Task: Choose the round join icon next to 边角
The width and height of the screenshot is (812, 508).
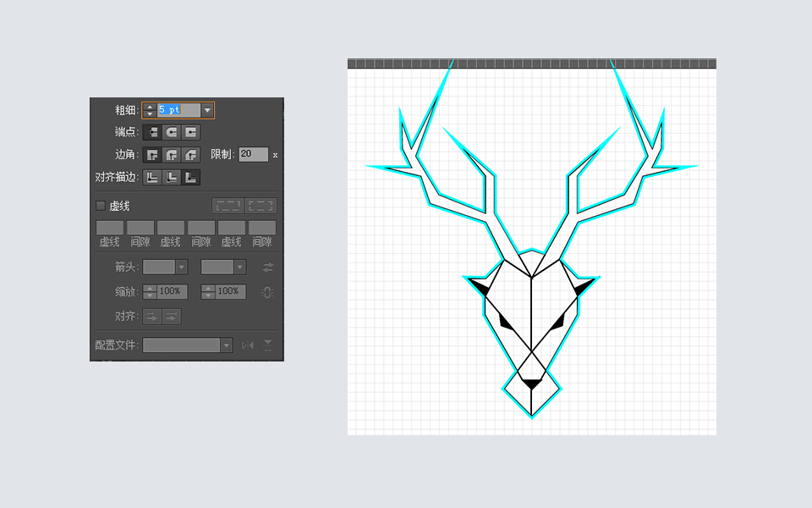Action: (x=172, y=154)
